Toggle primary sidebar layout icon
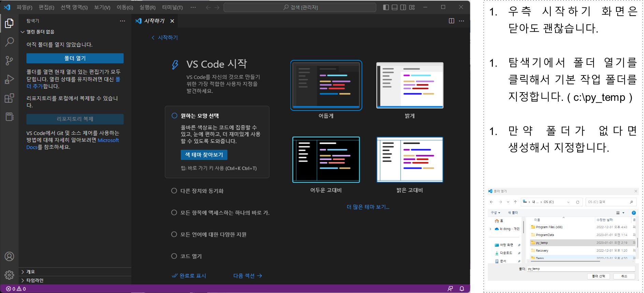644x293 pixels. click(386, 7)
